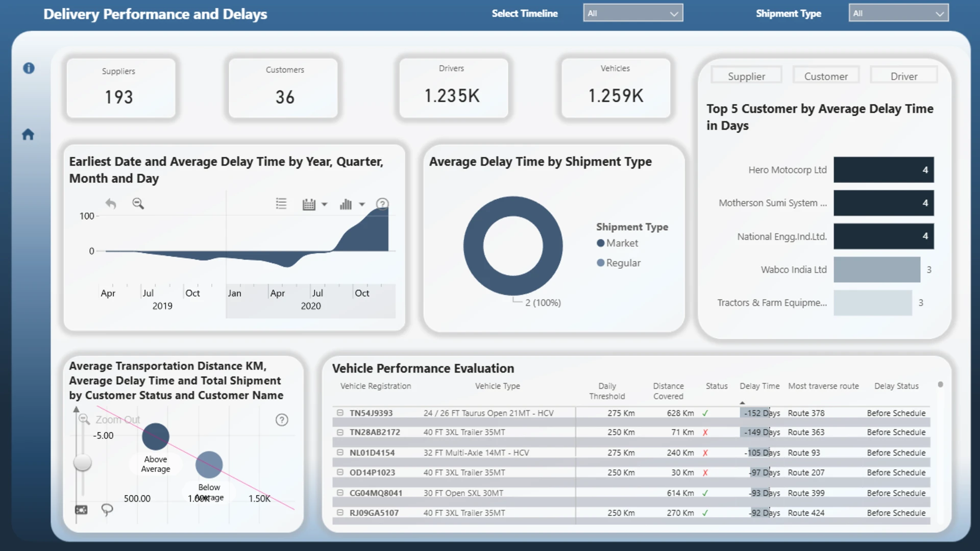
Task: Open the list legend icon on area chart
Action: coord(281,204)
